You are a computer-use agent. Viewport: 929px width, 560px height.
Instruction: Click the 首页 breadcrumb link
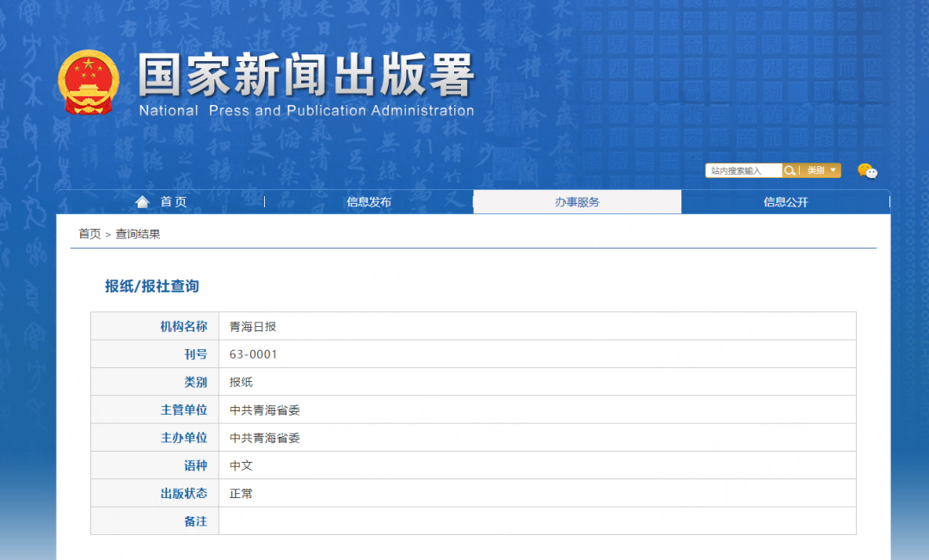[89, 234]
